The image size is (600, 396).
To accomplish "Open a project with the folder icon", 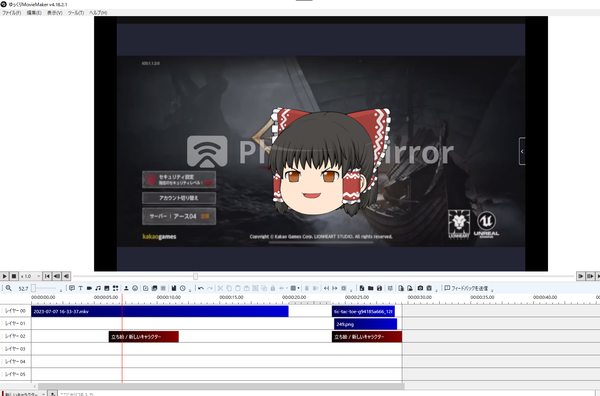I will [x=370, y=288].
